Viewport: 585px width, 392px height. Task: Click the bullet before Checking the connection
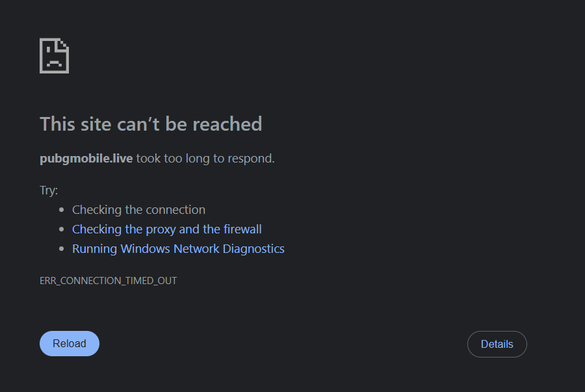pos(62,210)
